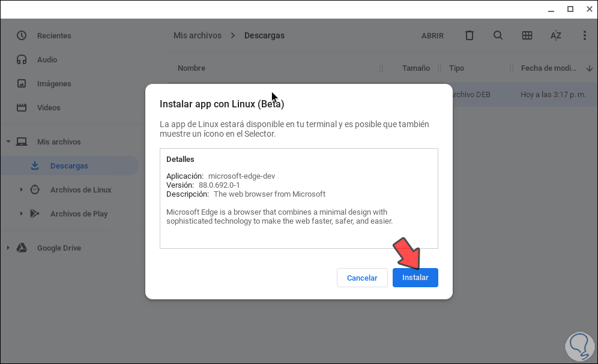This screenshot has width=598, height=364.
Task: Click the Descargas download icon
Action: [35, 166]
